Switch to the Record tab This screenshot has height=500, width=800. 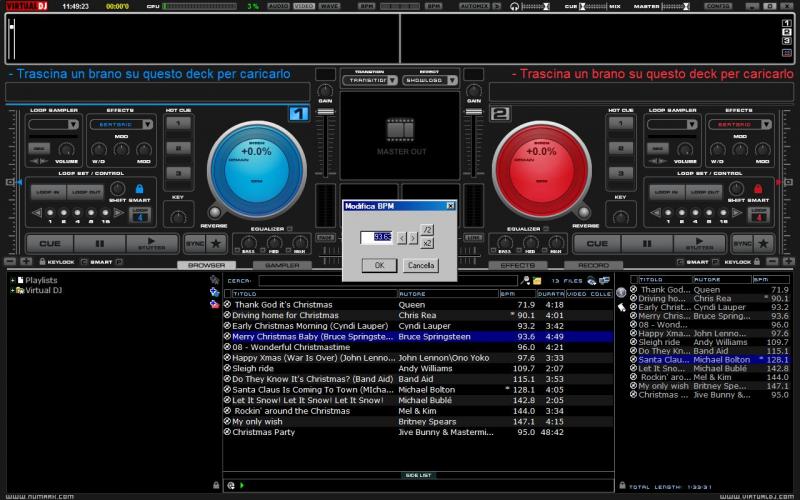[593, 265]
